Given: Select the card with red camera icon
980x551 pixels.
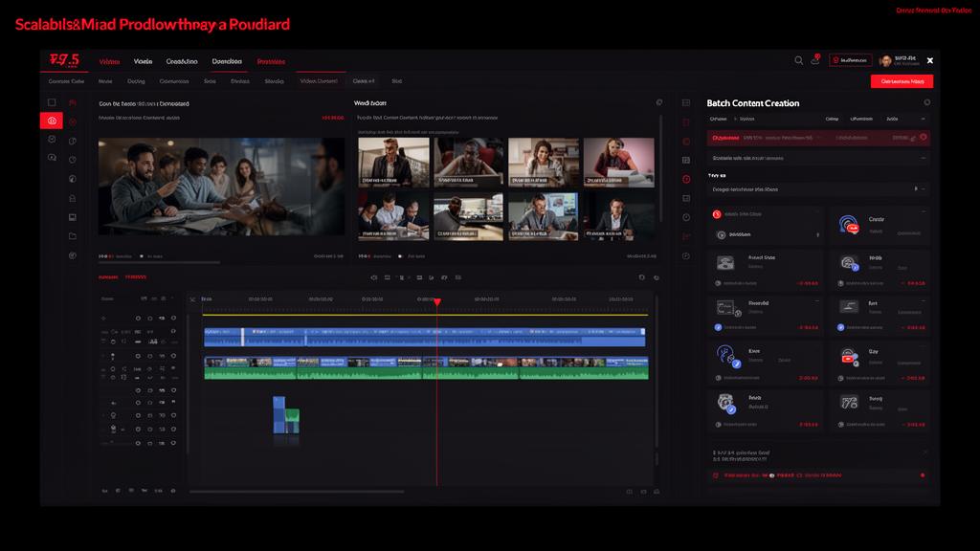Looking at the screenshot, I should coord(848,357).
